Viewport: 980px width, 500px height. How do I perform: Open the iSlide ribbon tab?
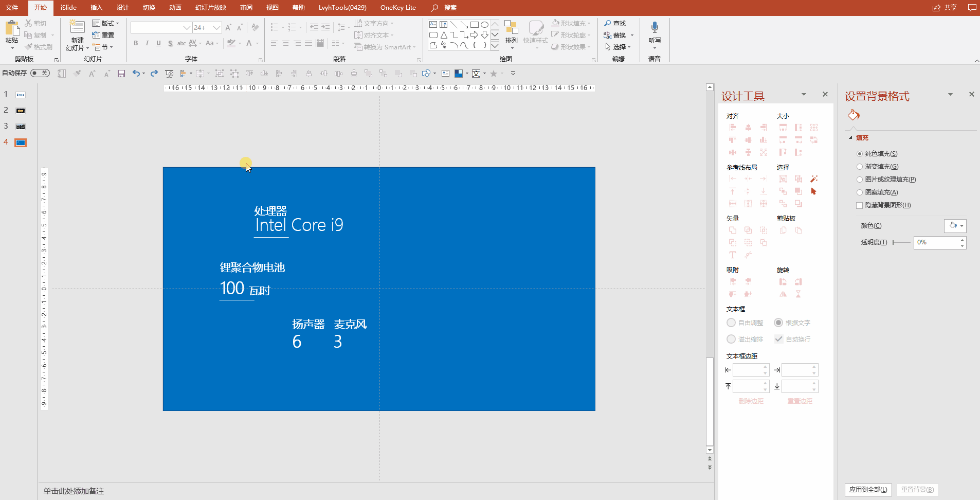click(x=68, y=8)
